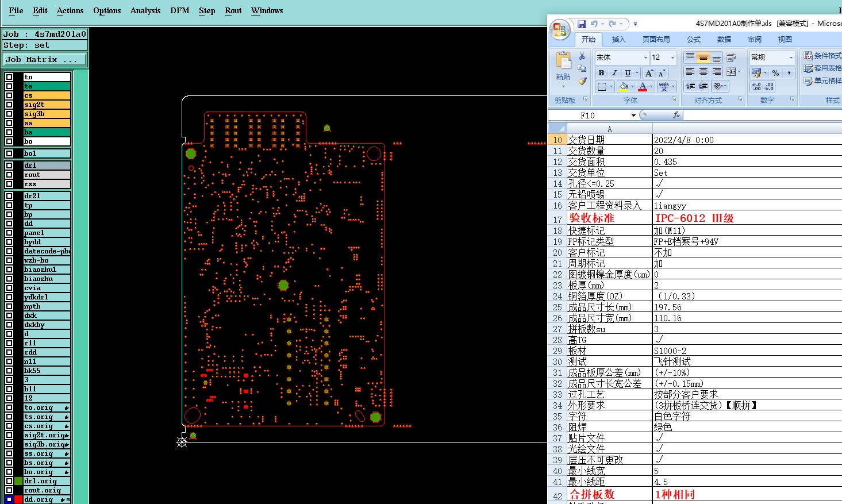Screen dimensions: 842x504
Task: Open the File menu
Action: pyautogui.click(x=16, y=10)
